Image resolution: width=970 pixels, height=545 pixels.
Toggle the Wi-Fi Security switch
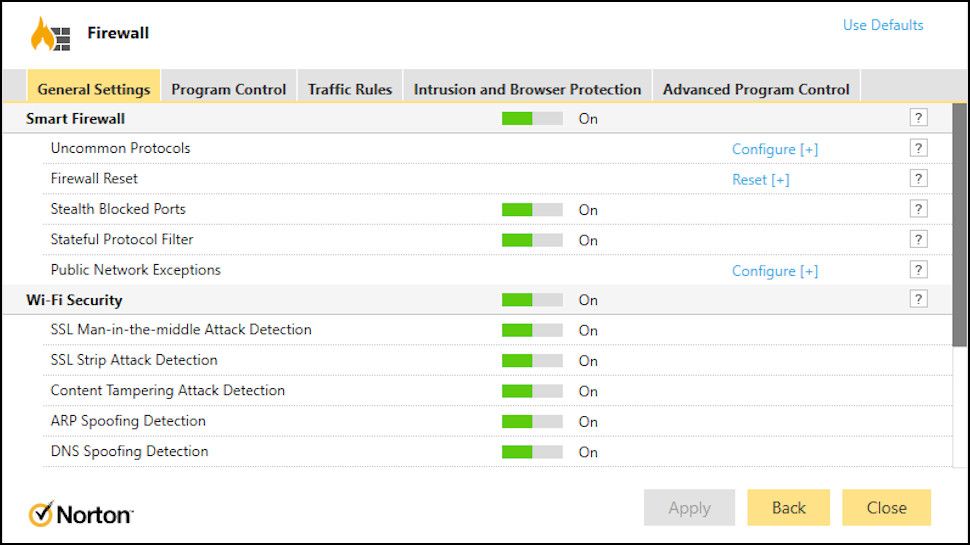[x=532, y=300]
